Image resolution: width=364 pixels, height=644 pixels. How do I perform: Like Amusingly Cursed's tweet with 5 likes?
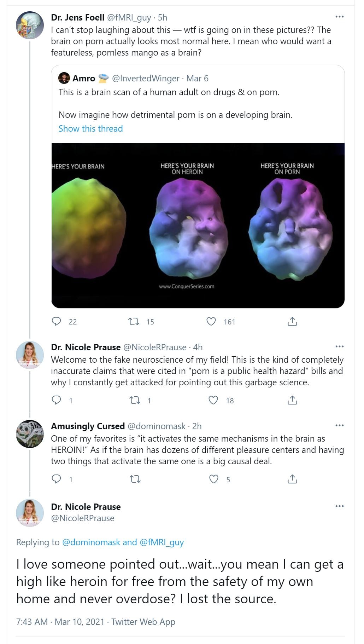214,479
